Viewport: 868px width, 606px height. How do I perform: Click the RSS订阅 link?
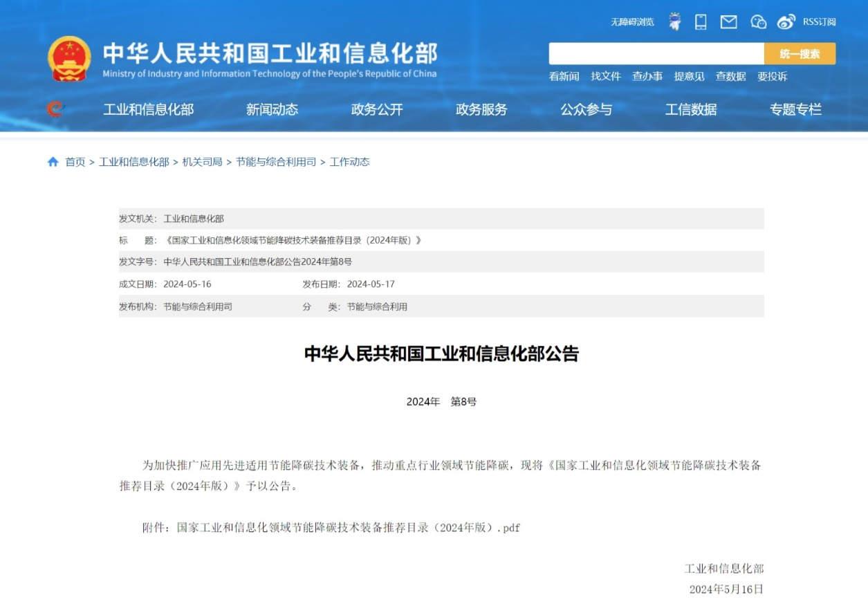tap(819, 22)
